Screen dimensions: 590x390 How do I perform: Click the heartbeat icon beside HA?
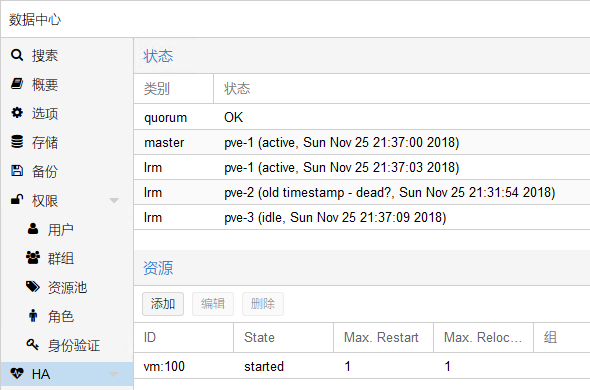click(x=17, y=373)
